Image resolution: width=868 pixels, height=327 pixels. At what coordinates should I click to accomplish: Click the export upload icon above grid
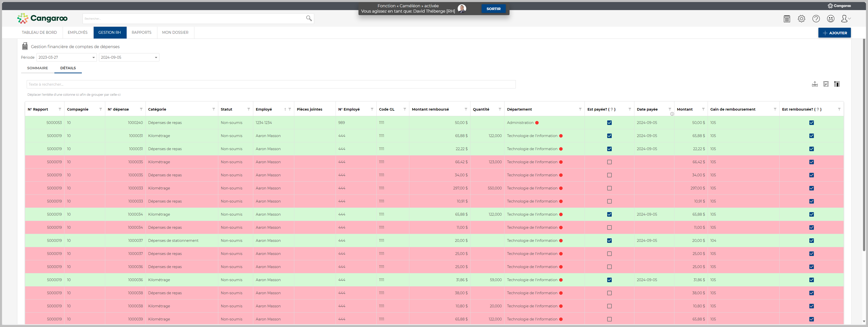pos(814,84)
